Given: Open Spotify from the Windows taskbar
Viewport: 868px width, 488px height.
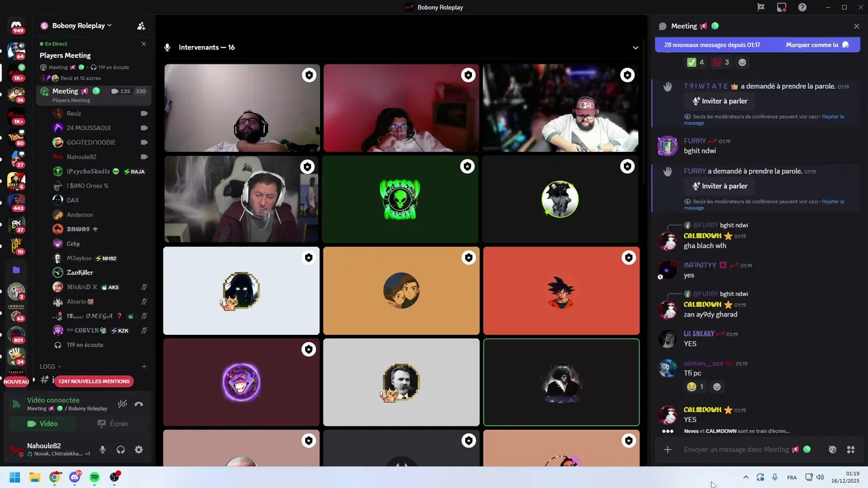Looking at the screenshot, I should (x=94, y=477).
